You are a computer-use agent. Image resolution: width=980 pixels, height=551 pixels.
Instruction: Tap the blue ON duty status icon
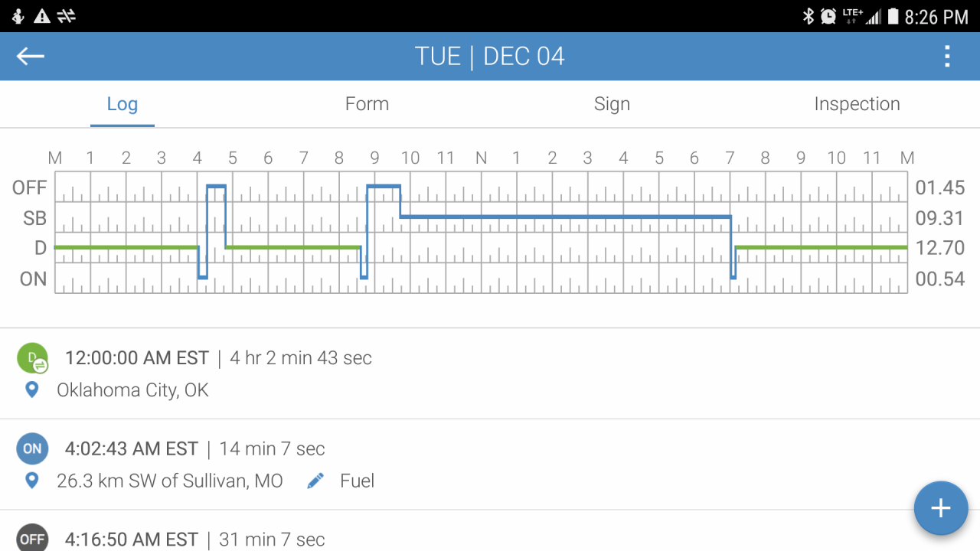tap(32, 449)
